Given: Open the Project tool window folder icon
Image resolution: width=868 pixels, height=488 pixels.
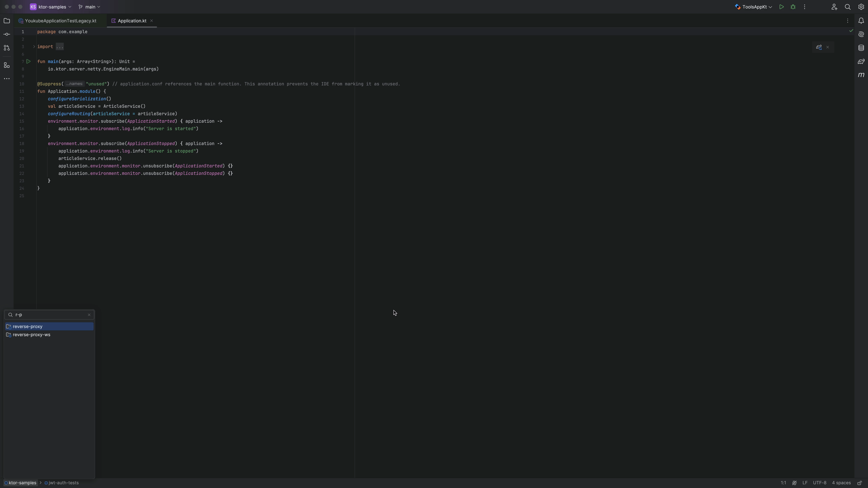Looking at the screenshot, I should [x=6, y=21].
